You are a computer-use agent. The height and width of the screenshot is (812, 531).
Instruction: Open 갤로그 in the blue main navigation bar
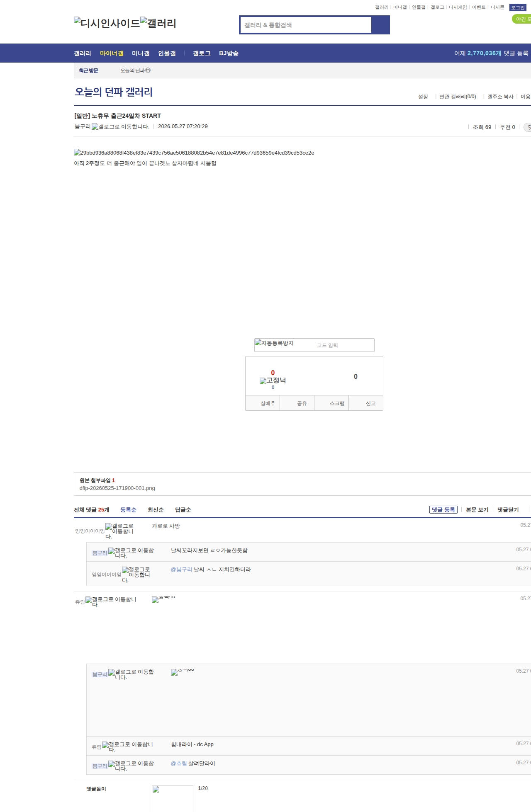click(202, 53)
